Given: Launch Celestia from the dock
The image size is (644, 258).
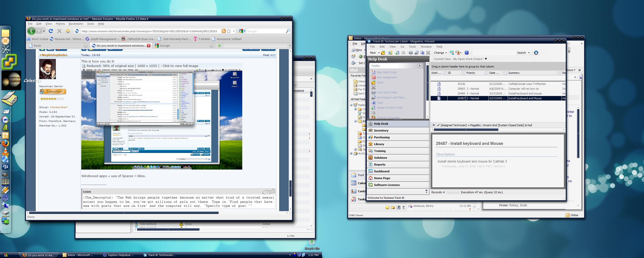Looking at the screenshot, I should 11,80.
